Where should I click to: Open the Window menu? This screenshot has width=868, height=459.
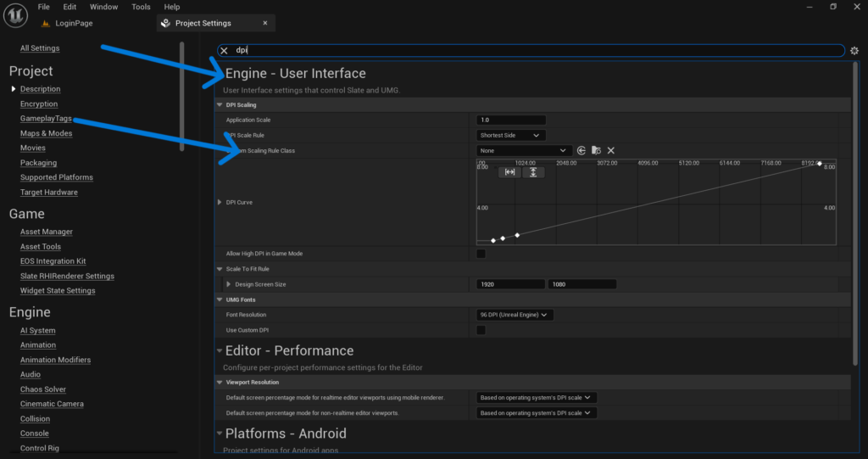[x=103, y=7]
